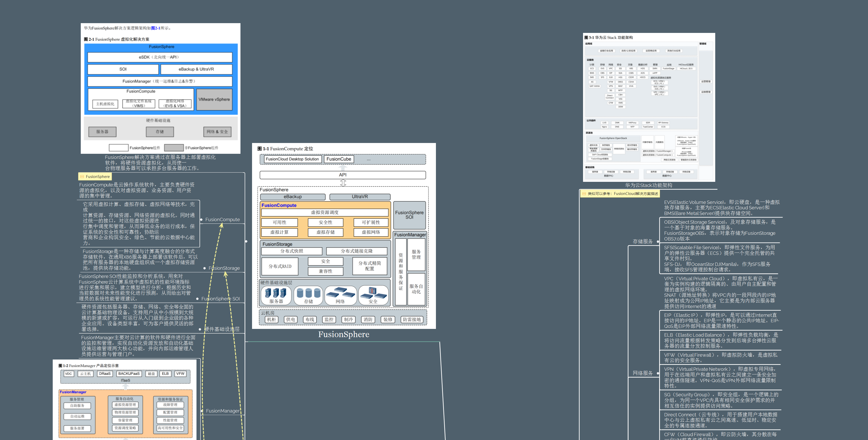Click the FusionCube box in 图1-1 diagram
Image resolution: width=868 pixels, height=440 pixels.
(x=339, y=159)
